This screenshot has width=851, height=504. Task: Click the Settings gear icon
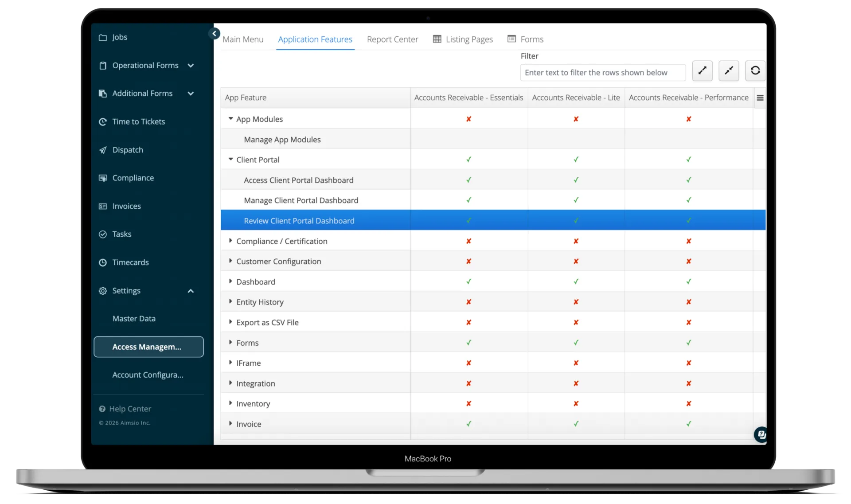point(103,291)
